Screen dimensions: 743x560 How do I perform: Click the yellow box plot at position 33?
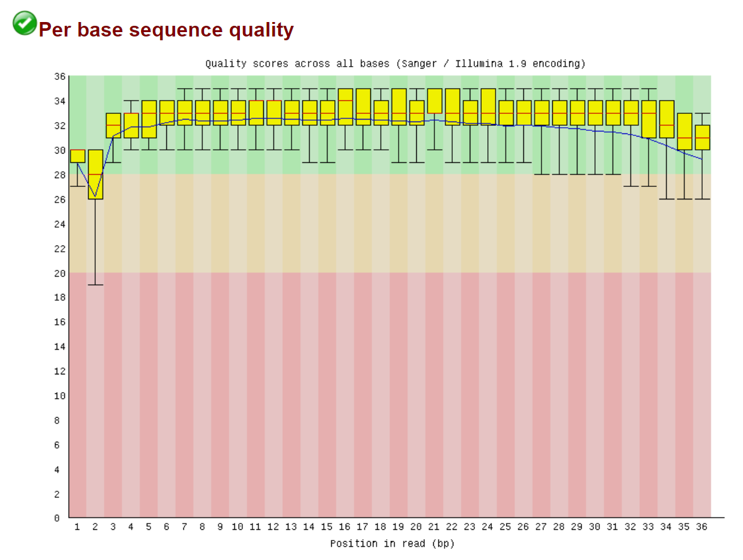649,119
